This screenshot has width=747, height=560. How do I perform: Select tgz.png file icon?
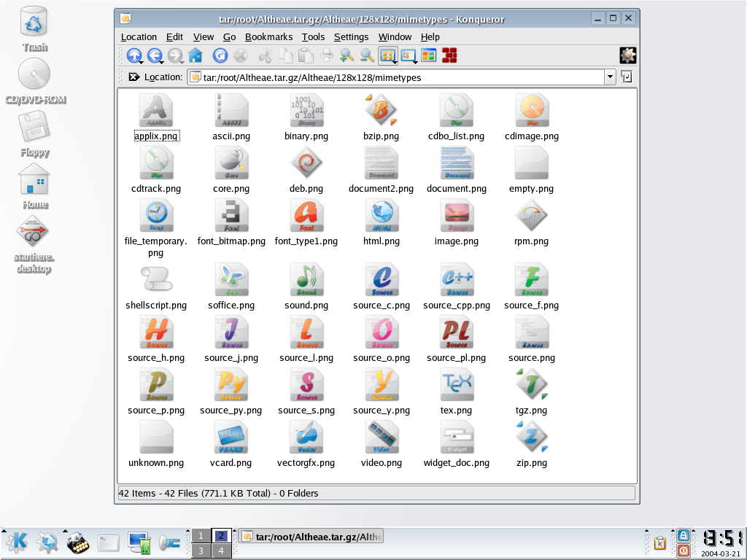pyautogui.click(x=532, y=384)
